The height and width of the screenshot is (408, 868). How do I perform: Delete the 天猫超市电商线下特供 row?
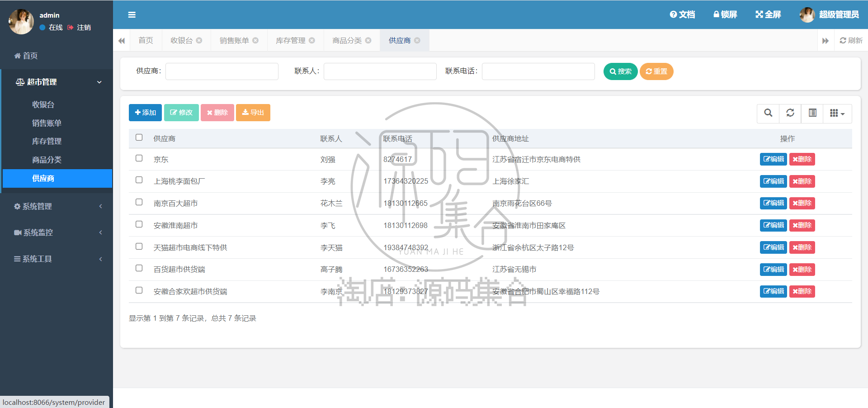(x=802, y=247)
